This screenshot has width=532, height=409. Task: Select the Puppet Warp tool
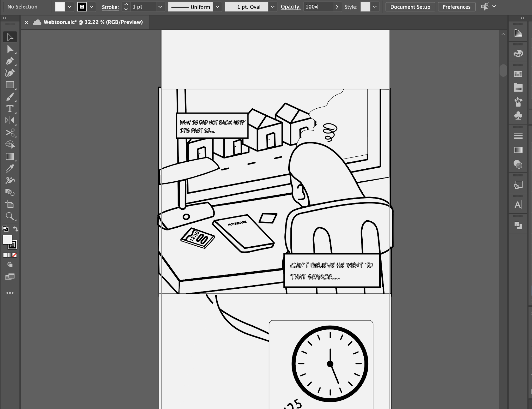click(10, 180)
